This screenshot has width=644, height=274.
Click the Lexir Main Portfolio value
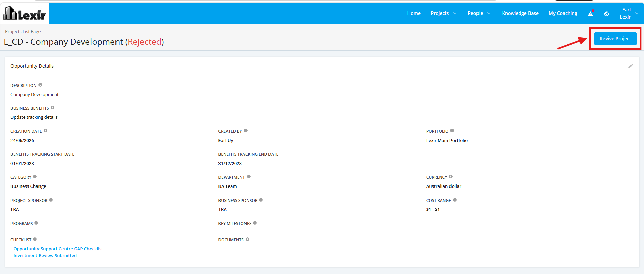click(447, 140)
